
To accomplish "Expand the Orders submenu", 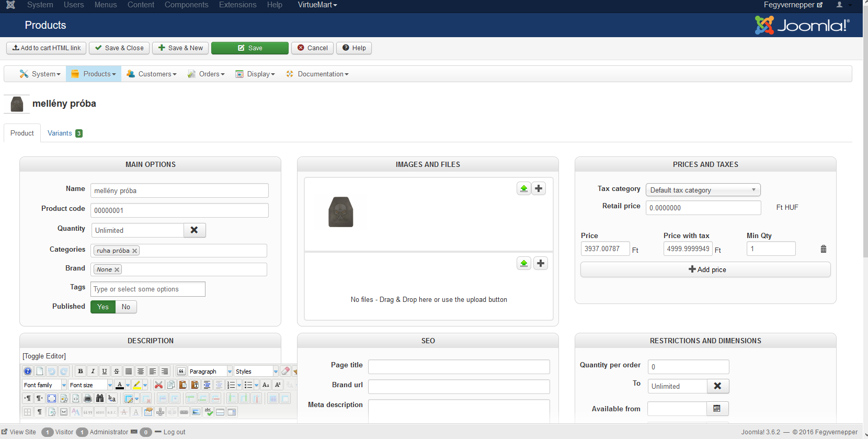I will [206, 74].
